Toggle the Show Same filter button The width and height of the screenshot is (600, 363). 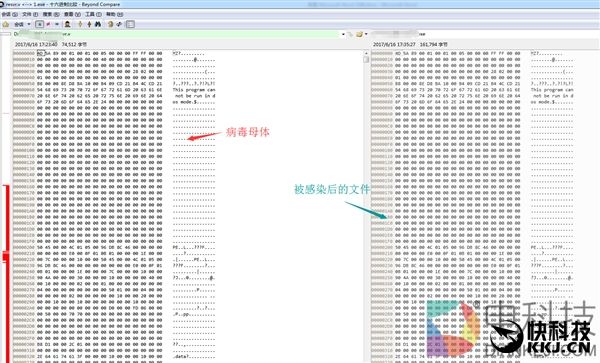coord(57,24)
